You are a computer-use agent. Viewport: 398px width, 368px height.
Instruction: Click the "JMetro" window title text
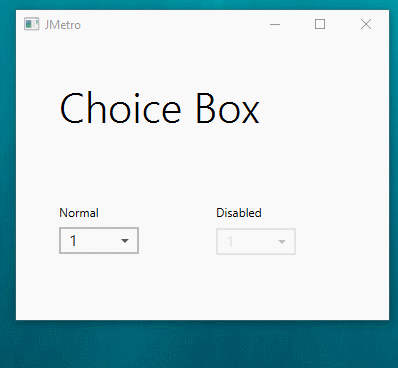[63, 25]
